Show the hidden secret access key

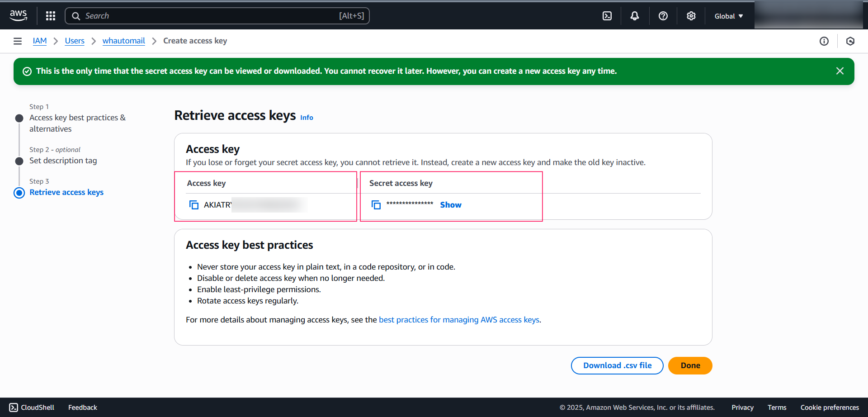coord(450,204)
